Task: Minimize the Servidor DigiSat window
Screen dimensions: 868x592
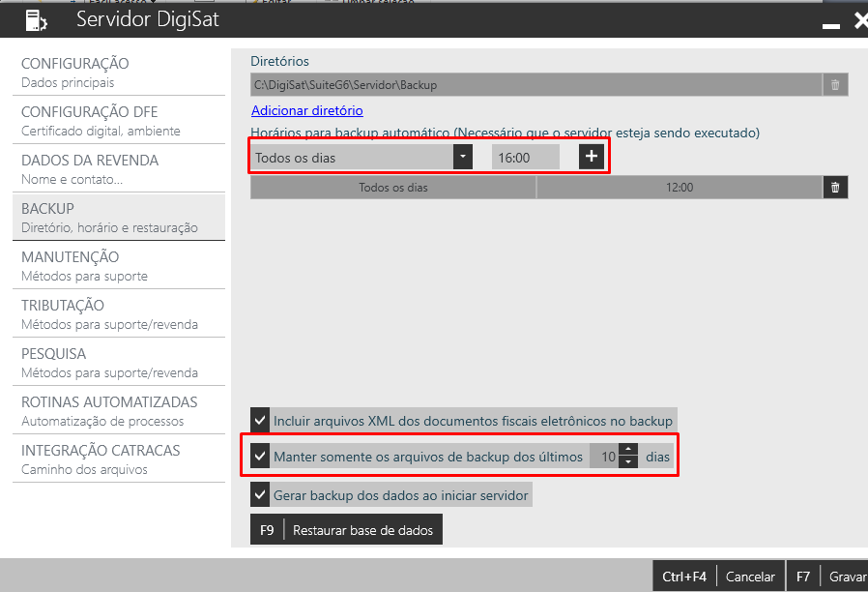Action: (831, 25)
